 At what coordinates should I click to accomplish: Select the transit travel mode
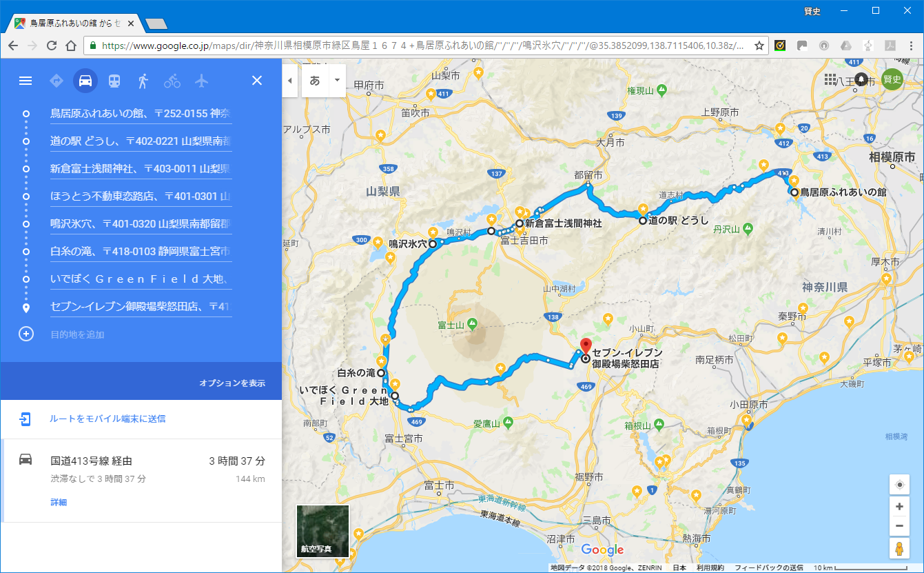tap(114, 81)
